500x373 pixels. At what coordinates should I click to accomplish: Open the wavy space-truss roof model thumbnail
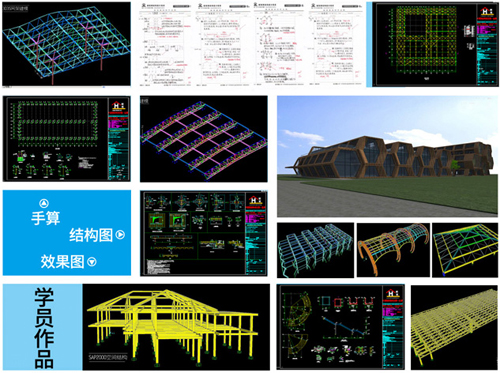(x=67, y=44)
